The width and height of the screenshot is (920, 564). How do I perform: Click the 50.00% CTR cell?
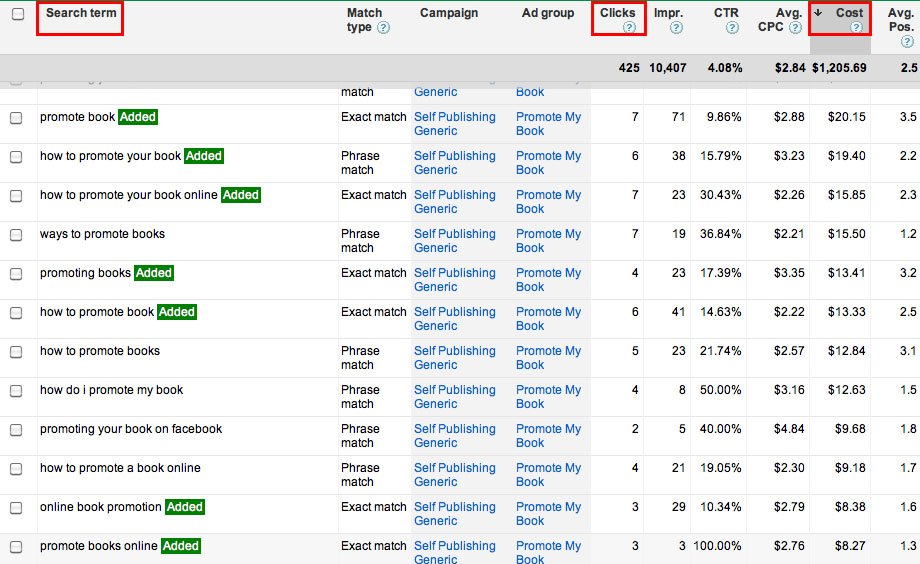pyautogui.click(x=721, y=390)
